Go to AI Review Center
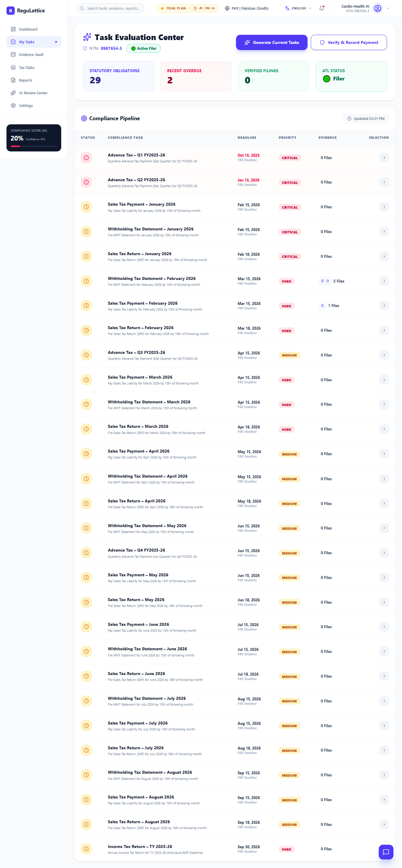The image size is (402, 868). tap(34, 93)
